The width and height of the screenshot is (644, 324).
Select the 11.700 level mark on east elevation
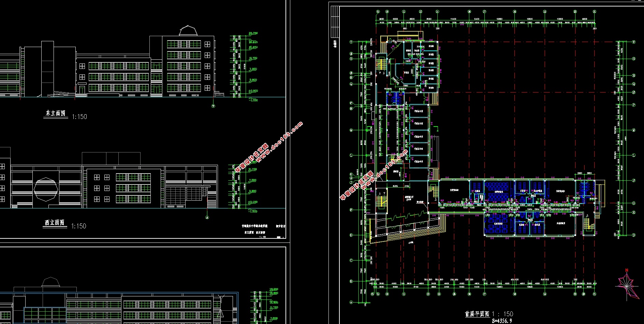click(x=253, y=58)
